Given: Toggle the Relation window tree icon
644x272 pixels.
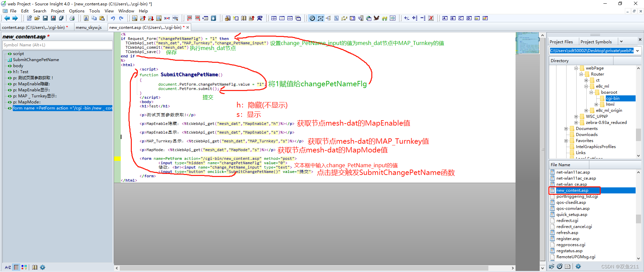Looking at the screenshot, I should coord(328,18).
